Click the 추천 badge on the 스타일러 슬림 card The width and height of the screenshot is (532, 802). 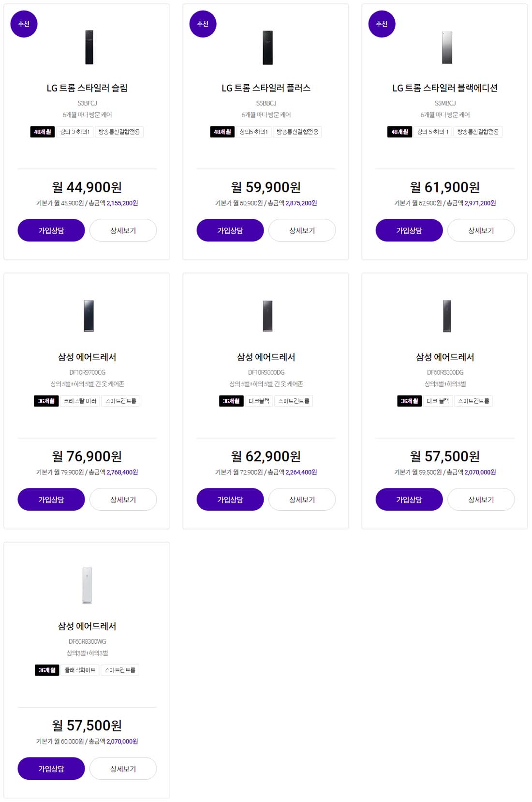point(24,24)
